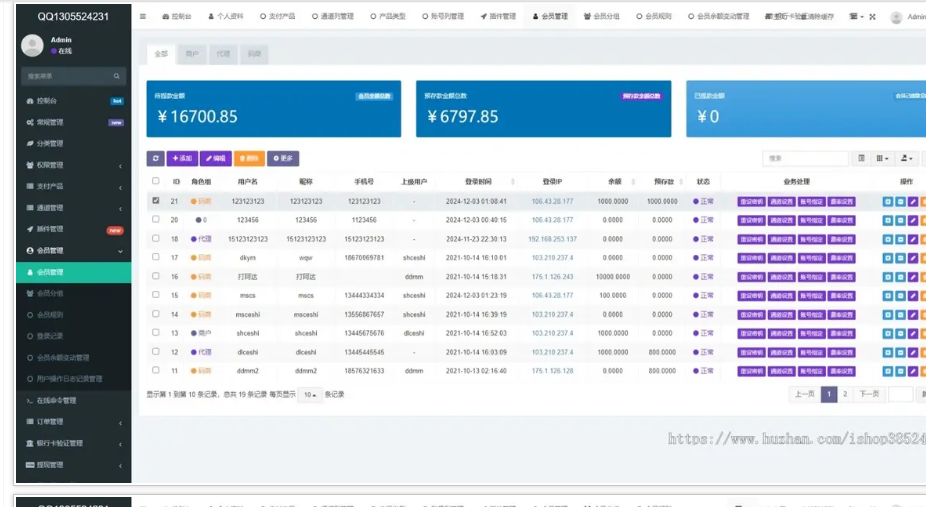Click the table view toggle icon beside the search box
Image resolution: width=926 pixels, height=507 pixels.
[862, 158]
